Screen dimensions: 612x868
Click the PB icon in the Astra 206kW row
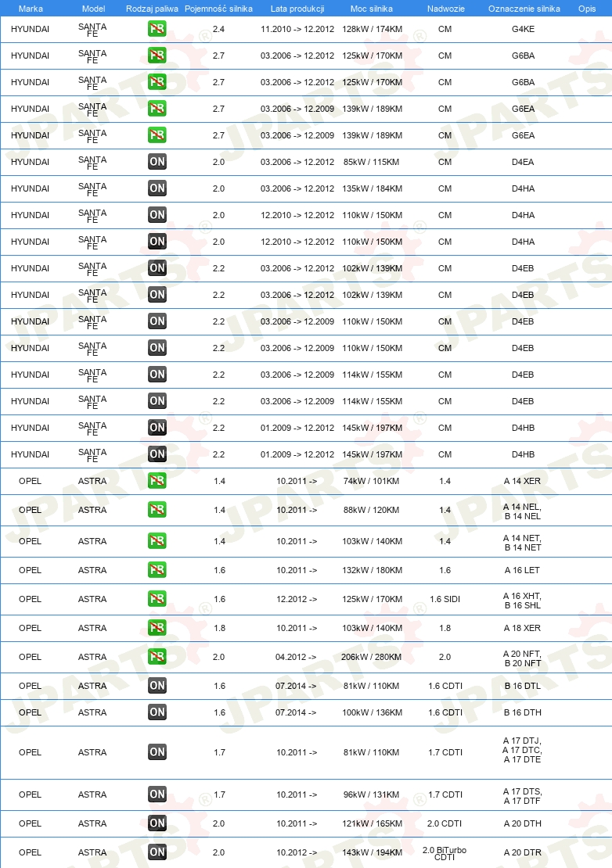[x=157, y=657]
